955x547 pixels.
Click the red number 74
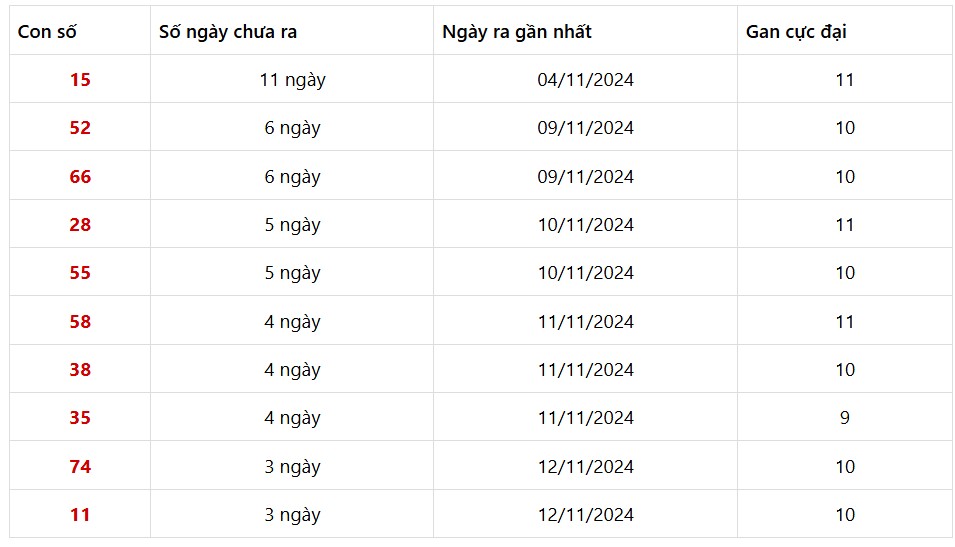pyautogui.click(x=80, y=467)
